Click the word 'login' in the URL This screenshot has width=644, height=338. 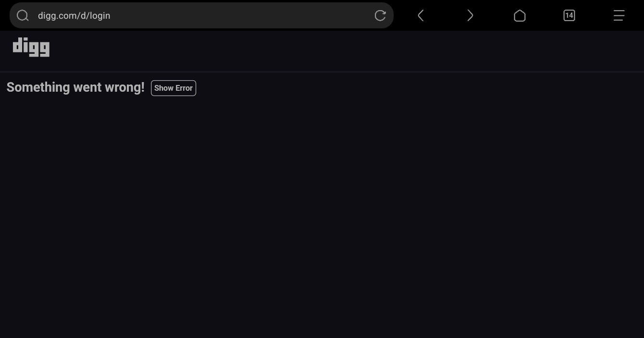(100, 15)
